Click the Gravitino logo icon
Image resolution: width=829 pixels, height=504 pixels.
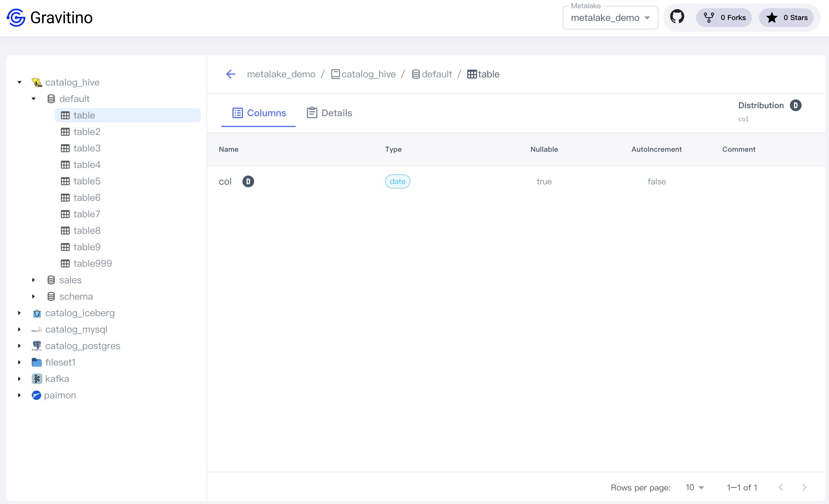16,17
